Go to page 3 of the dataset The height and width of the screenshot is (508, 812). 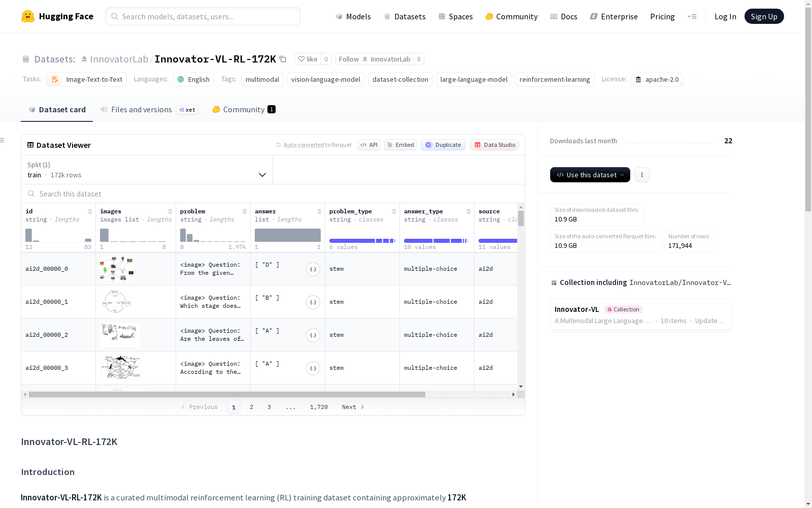pyautogui.click(x=269, y=407)
